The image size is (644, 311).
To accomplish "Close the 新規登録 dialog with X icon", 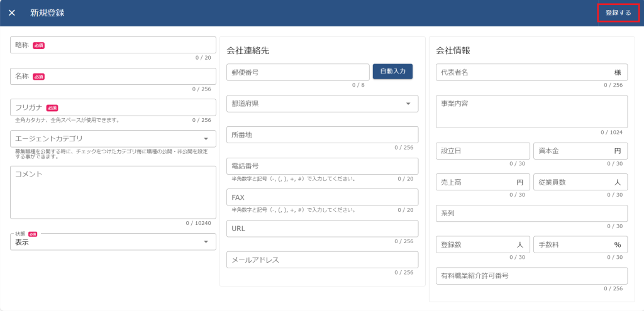I will [x=12, y=13].
